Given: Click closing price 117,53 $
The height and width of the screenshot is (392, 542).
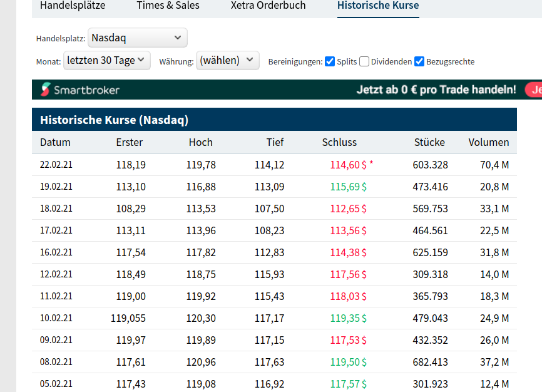Looking at the screenshot, I should coord(349,340).
